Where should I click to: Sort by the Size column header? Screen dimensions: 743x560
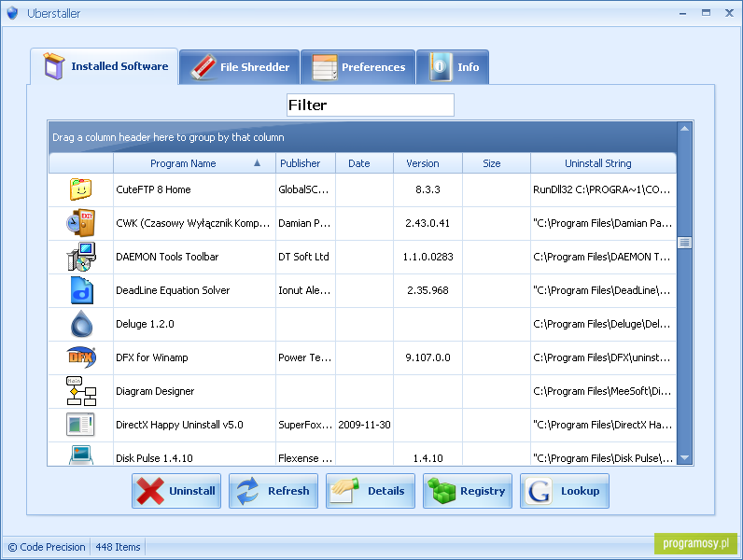click(x=497, y=163)
